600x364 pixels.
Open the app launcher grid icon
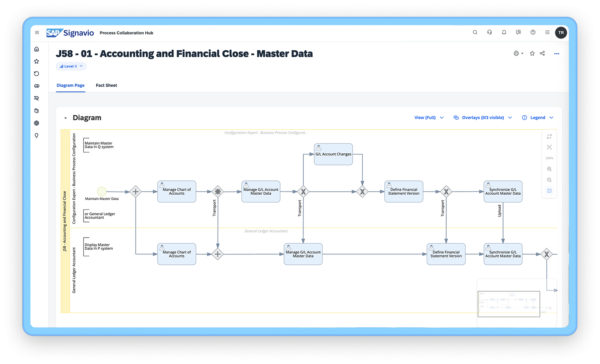point(547,32)
